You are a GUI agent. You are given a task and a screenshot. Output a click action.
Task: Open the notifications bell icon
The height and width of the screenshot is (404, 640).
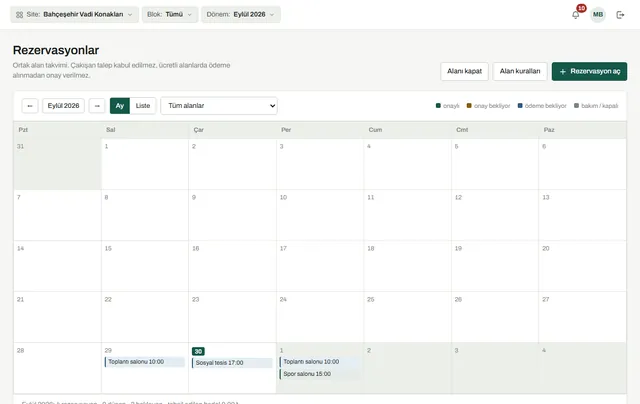pyautogui.click(x=576, y=15)
